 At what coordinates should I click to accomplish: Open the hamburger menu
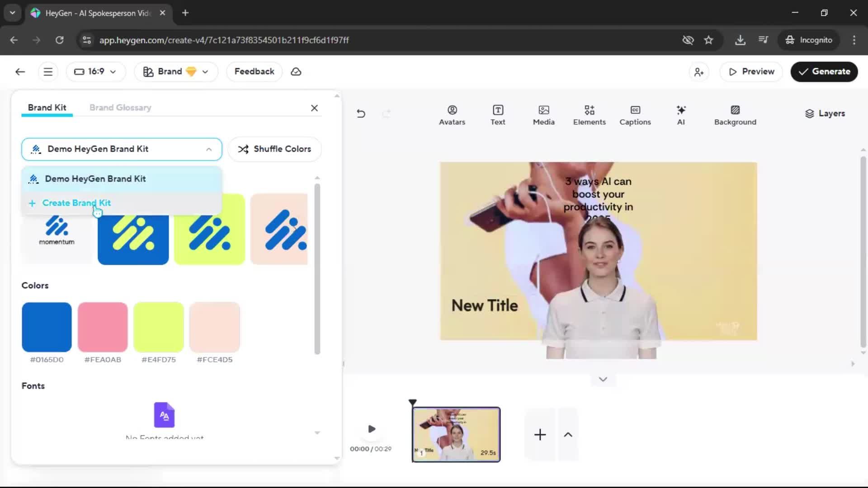click(48, 72)
